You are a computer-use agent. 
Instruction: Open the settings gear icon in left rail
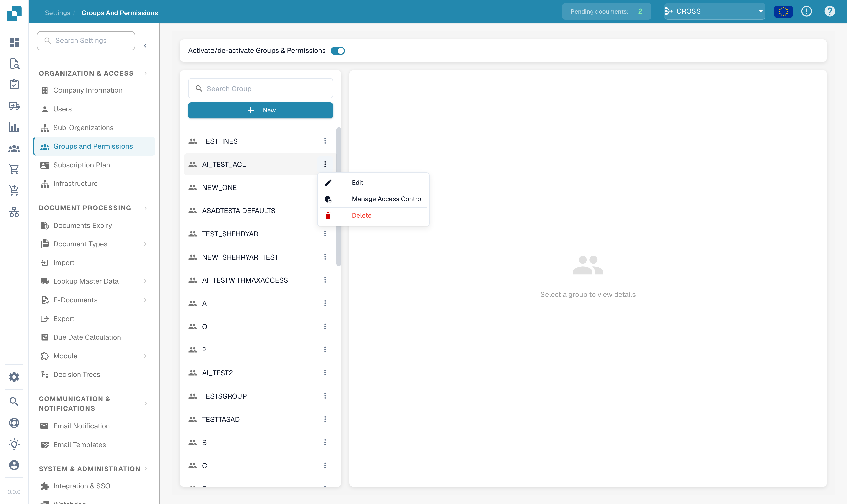14,377
